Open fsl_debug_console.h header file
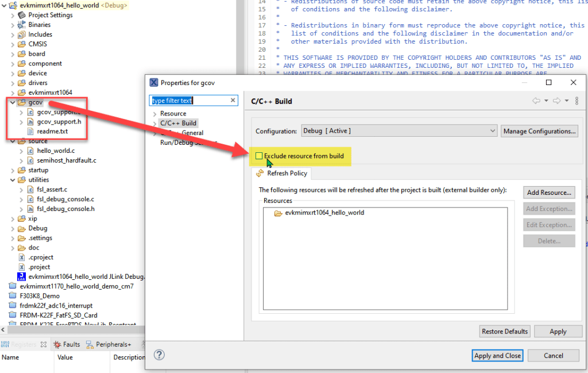This screenshot has height=373, width=588. (65, 209)
